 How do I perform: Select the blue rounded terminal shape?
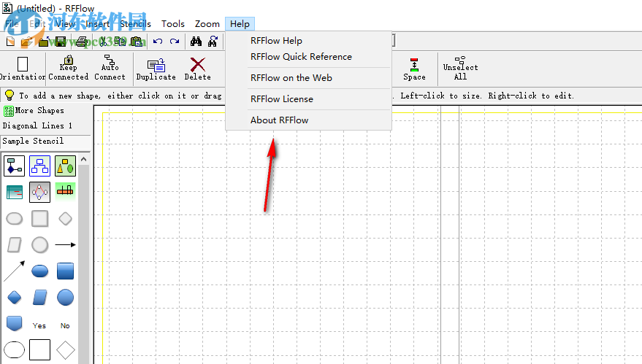coord(39,271)
